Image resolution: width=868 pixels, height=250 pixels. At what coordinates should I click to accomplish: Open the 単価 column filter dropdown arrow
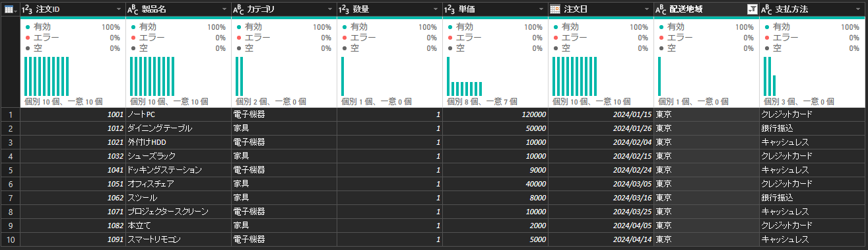coord(541,9)
